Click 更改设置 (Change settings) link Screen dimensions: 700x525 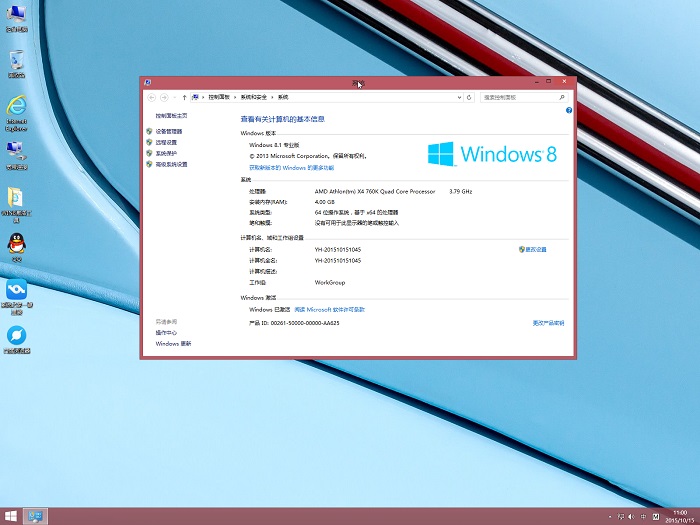pos(536,249)
